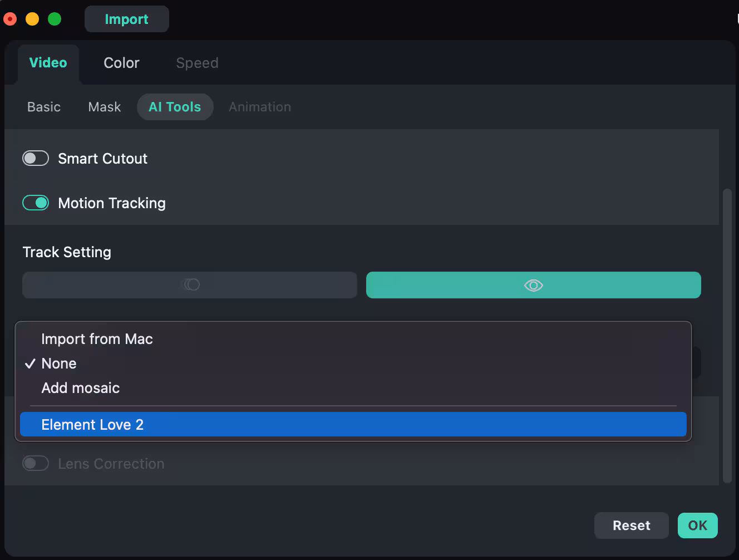Image resolution: width=739 pixels, height=560 pixels.
Task: Choose Import from Mac in dropdown
Action: (97, 339)
